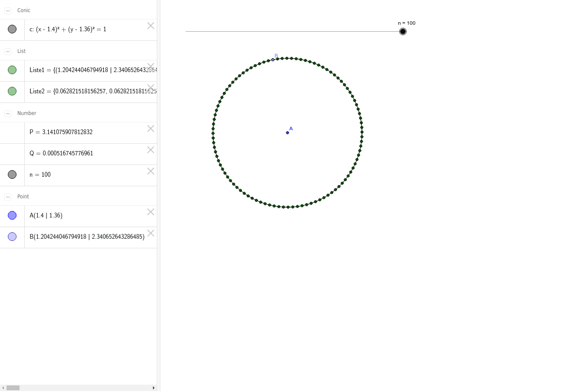Delete Liste2 from the List section
The image size is (563, 392).
(151, 88)
